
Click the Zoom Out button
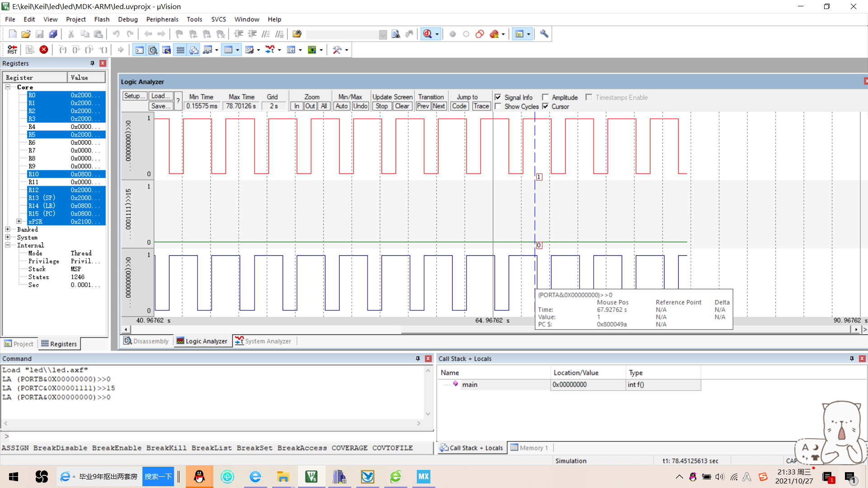pos(310,106)
